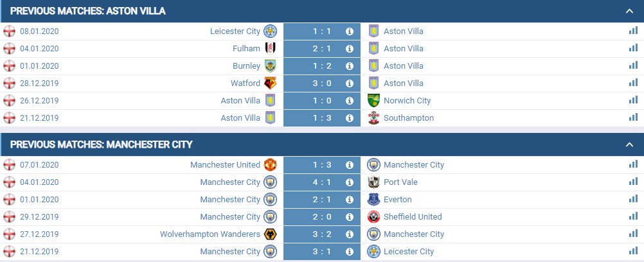The image size is (644, 262).
Task: Click the Wolverhampton Wanderers wolf logo
Action: [x=270, y=234]
